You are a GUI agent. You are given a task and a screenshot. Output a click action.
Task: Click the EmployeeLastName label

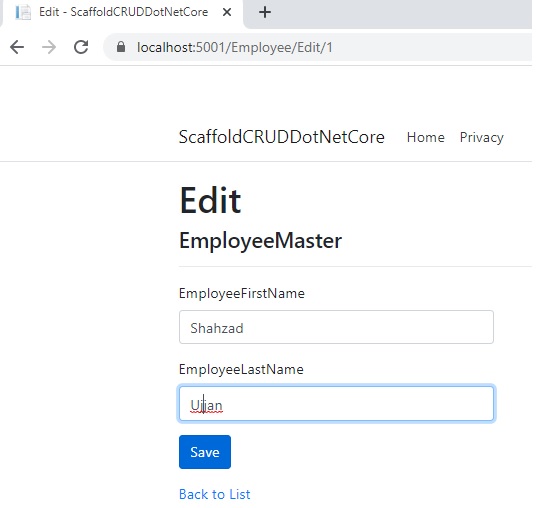241,370
